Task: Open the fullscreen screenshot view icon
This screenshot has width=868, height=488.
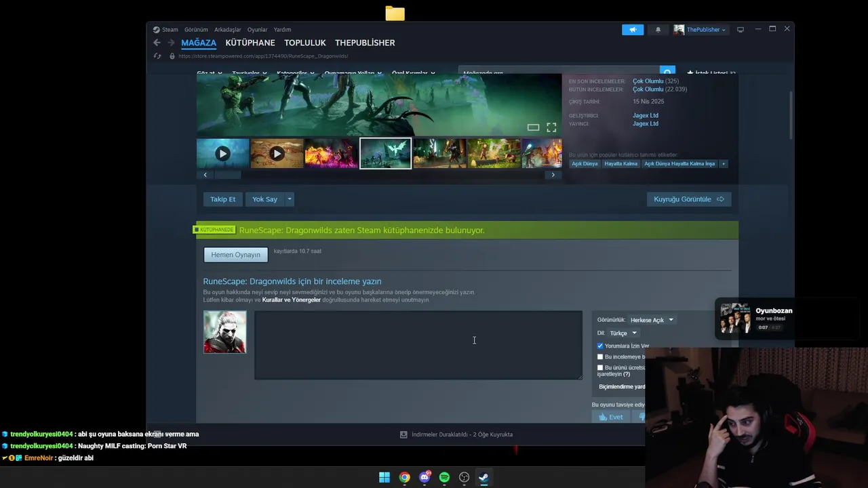Action: pyautogui.click(x=551, y=127)
